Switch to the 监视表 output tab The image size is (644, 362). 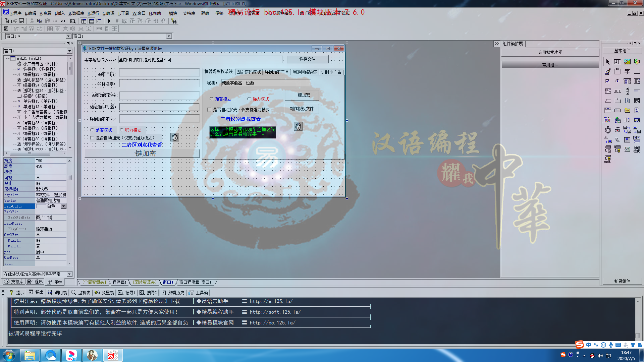(81, 293)
